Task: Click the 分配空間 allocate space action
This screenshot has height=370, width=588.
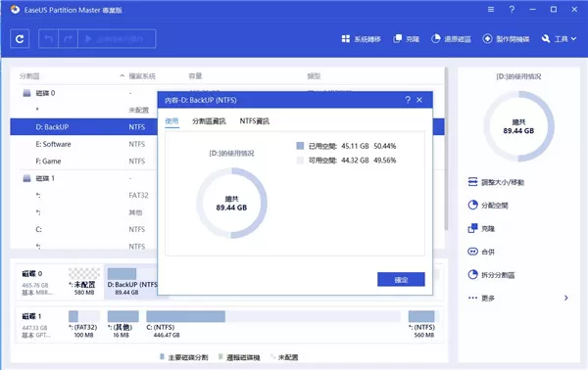Action: pos(488,206)
